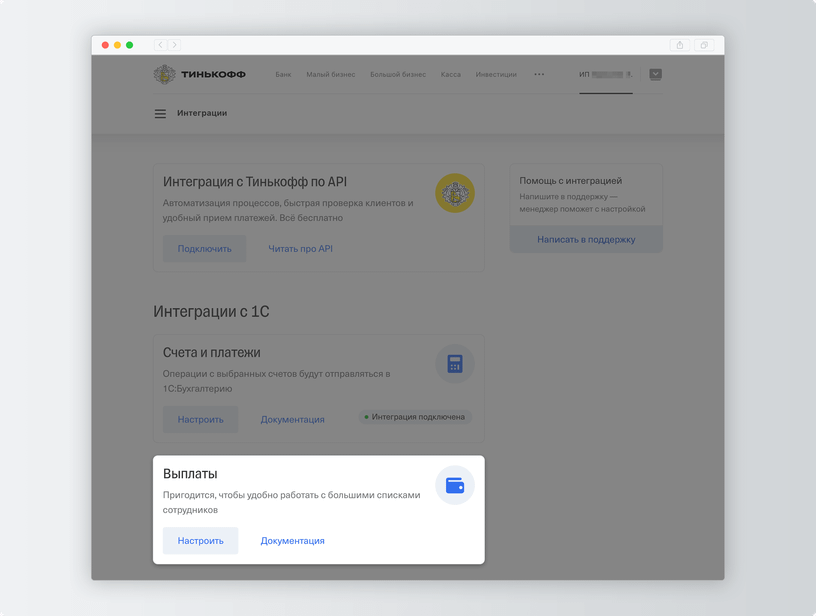Click the red close window button
Screen dimensions: 816x616
[105, 45]
